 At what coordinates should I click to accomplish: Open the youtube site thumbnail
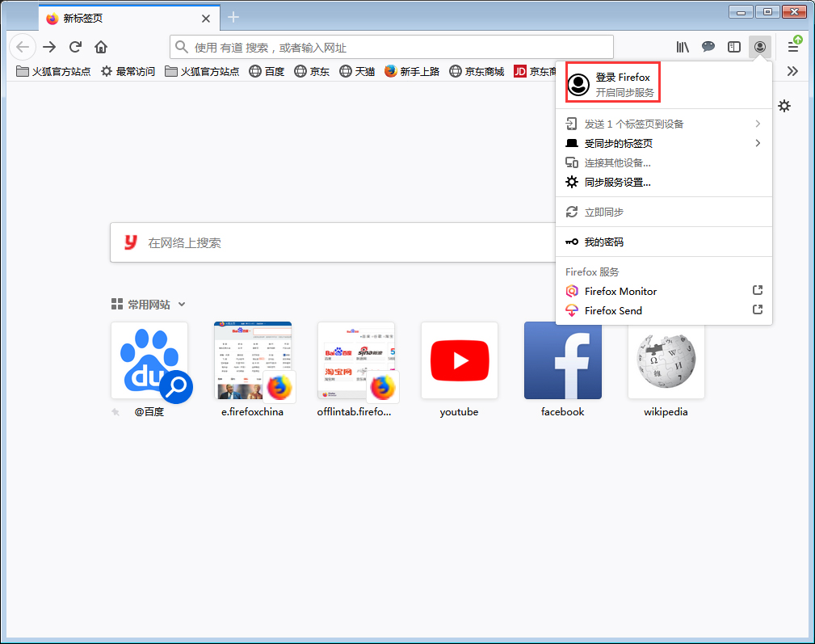coord(460,360)
